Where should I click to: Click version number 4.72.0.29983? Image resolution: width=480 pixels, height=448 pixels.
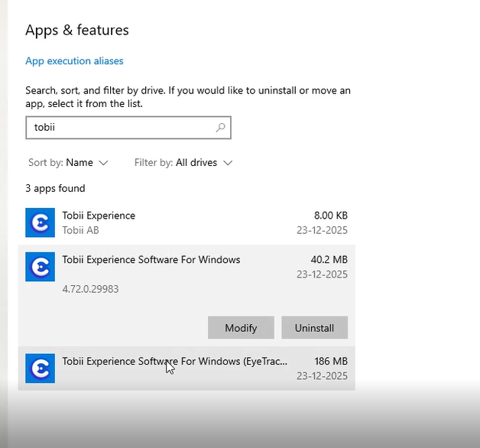[x=90, y=289]
